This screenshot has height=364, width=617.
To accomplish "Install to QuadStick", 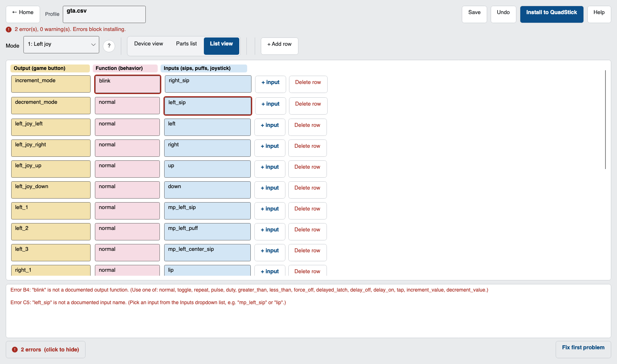I will point(552,14).
